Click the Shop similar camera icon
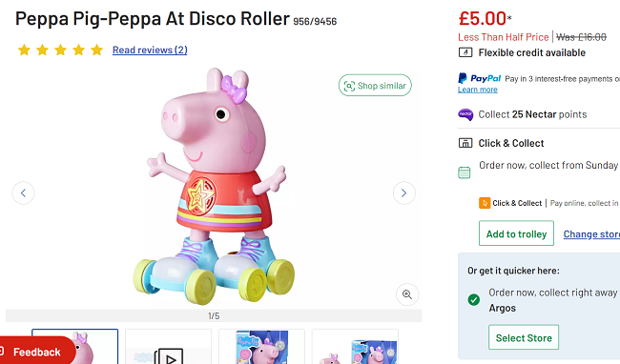This screenshot has width=620, height=364. pos(349,86)
